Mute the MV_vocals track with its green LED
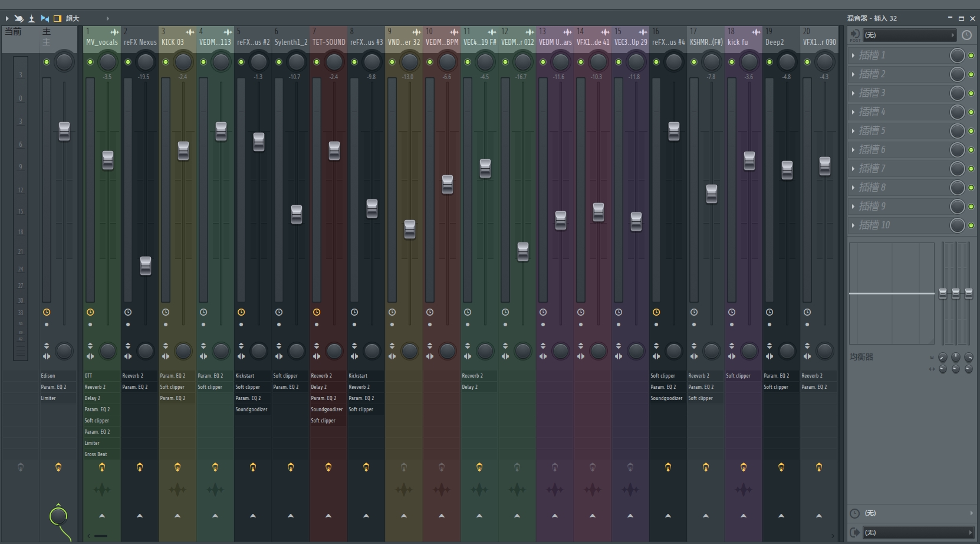The image size is (980, 544). pyautogui.click(x=90, y=62)
